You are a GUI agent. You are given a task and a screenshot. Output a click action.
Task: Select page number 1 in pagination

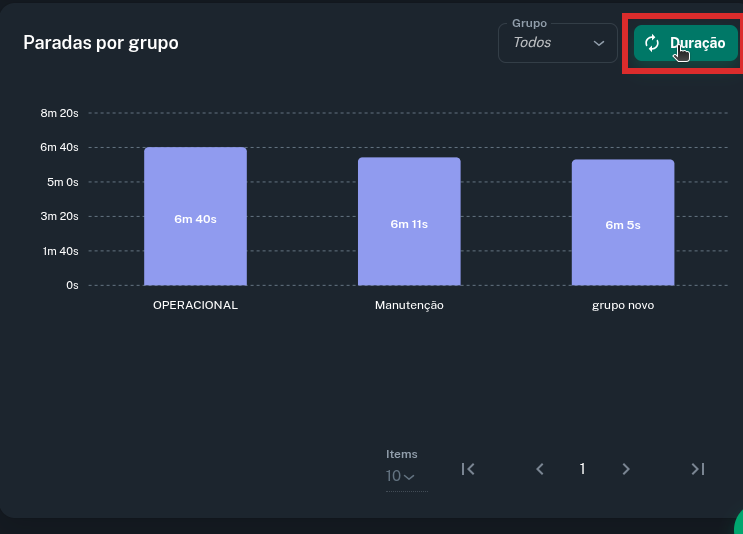pos(583,469)
